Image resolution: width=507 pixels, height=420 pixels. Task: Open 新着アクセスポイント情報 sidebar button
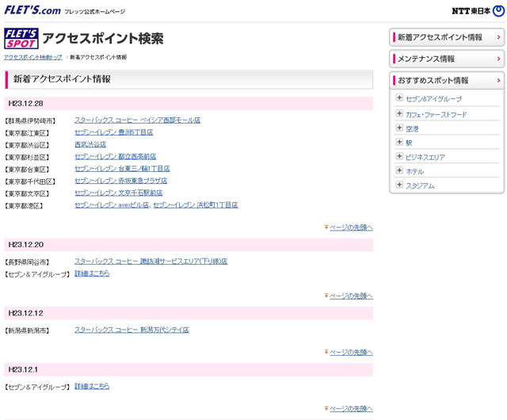[447, 37]
